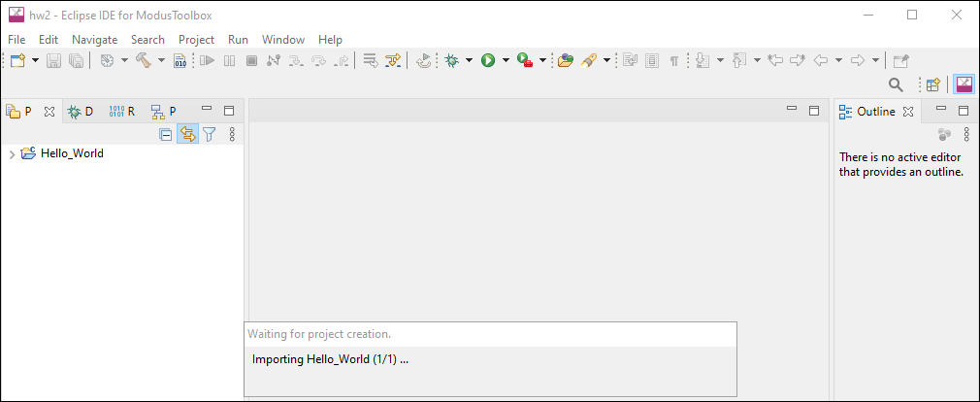
Task: Toggle Mark Occurrences toolbar icon
Action: (x=630, y=60)
